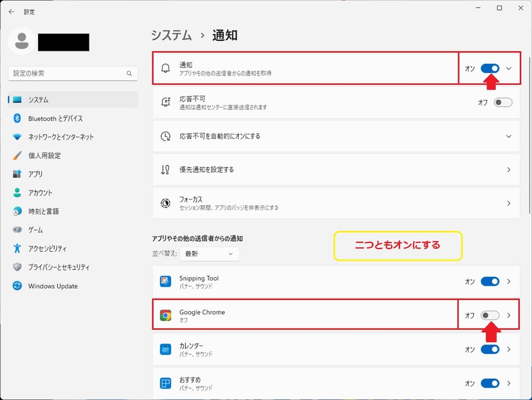Viewport: 532px width, 400px height.
Task: Turn on the 応答不可 toggle
Action: click(x=503, y=102)
